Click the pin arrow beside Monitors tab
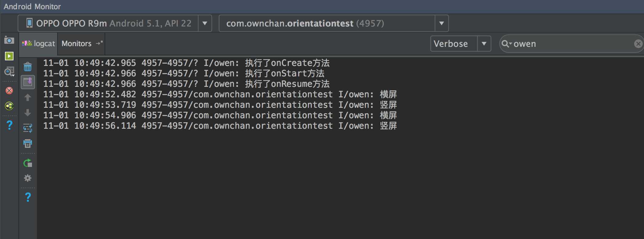The width and height of the screenshot is (644, 239). (x=99, y=43)
